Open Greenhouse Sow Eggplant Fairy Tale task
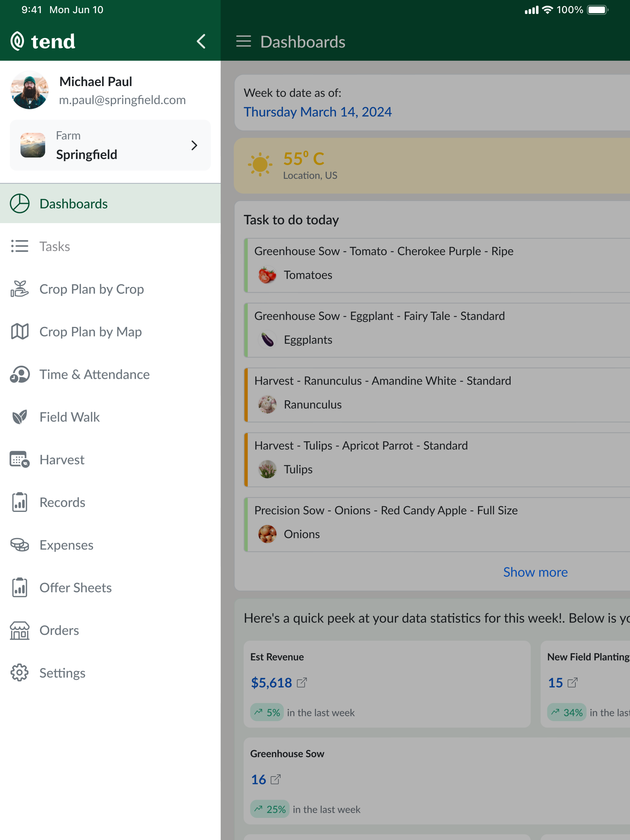 click(x=437, y=330)
